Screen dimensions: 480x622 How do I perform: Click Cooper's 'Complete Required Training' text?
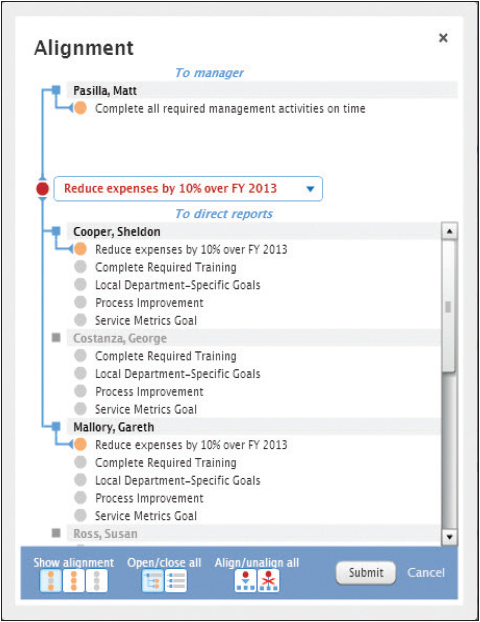pyautogui.click(x=165, y=267)
